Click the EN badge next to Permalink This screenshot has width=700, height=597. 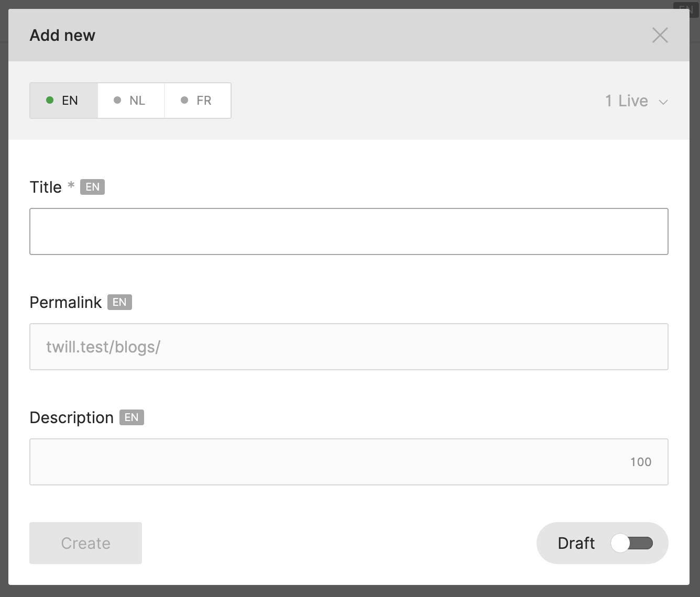coord(119,302)
